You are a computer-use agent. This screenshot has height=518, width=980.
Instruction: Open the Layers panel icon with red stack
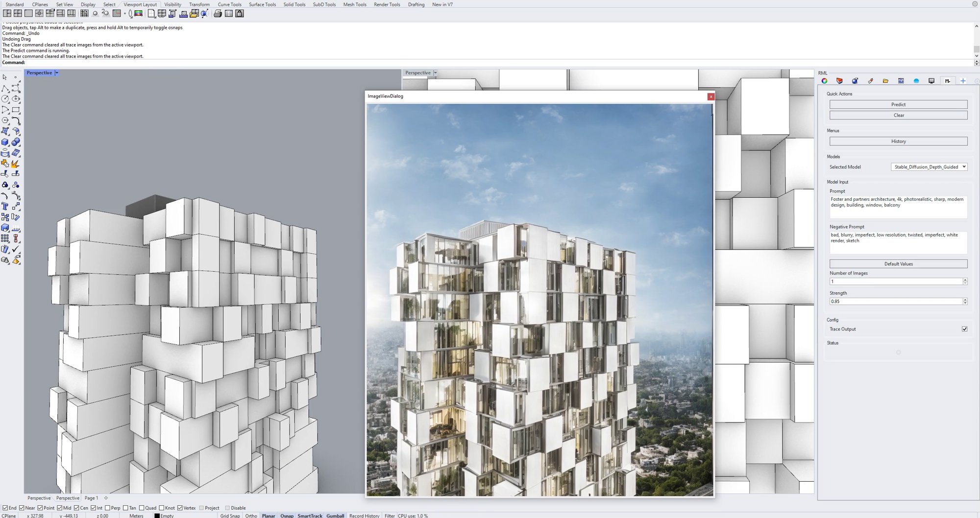pyautogui.click(x=839, y=81)
